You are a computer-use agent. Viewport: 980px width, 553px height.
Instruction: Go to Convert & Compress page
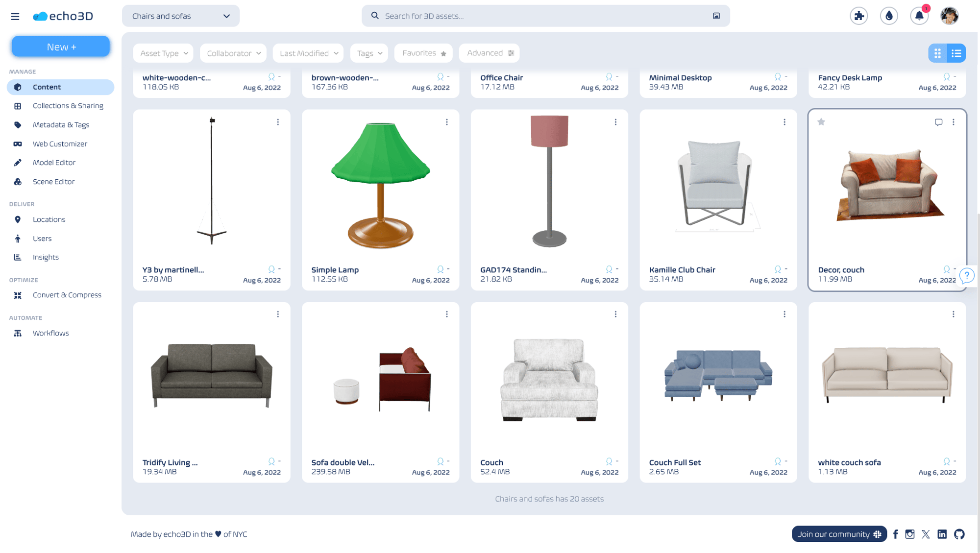[67, 295]
